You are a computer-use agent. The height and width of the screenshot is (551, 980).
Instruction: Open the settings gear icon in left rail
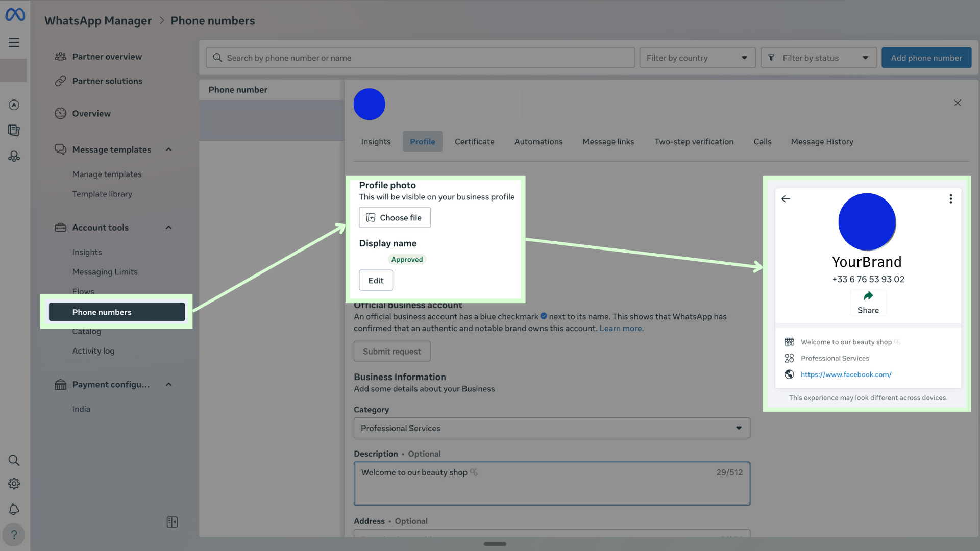(14, 484)
